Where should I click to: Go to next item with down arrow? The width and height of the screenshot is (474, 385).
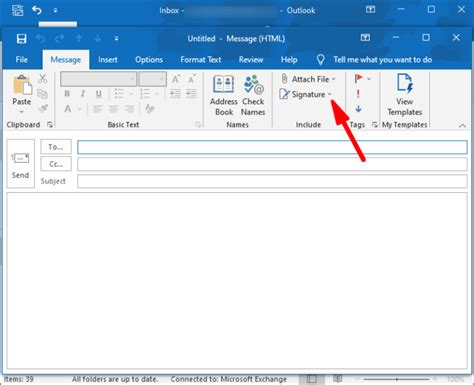tap(98, 39)
